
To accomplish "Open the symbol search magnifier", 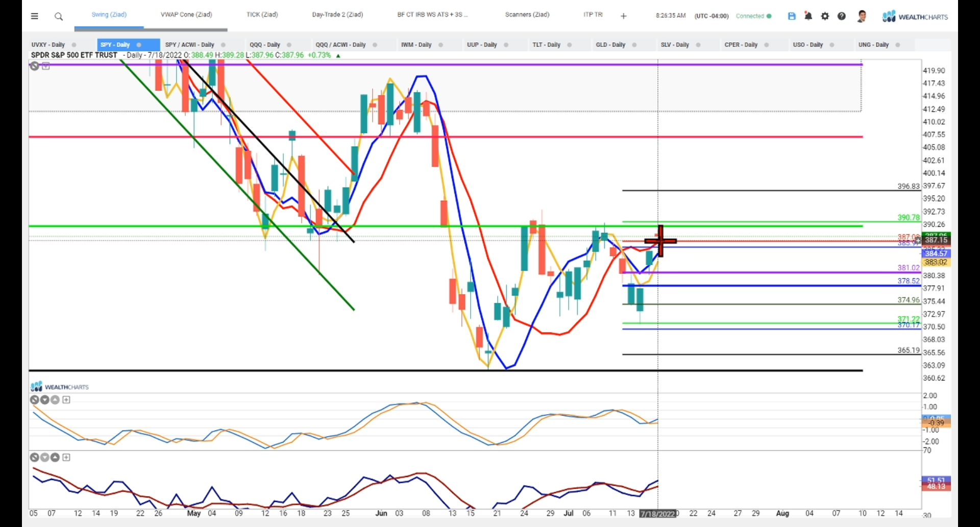I will [x=59, y=17].
